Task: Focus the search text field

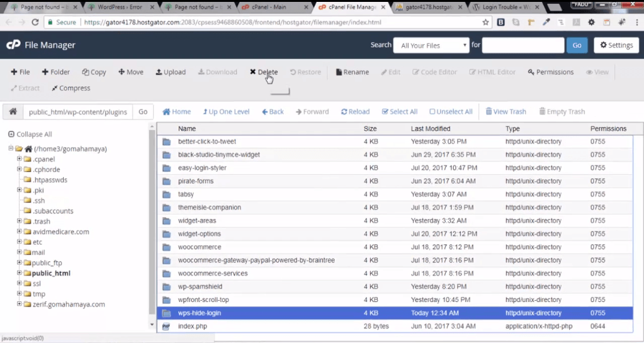Action: pyautogui.click(x=523, y=45)
